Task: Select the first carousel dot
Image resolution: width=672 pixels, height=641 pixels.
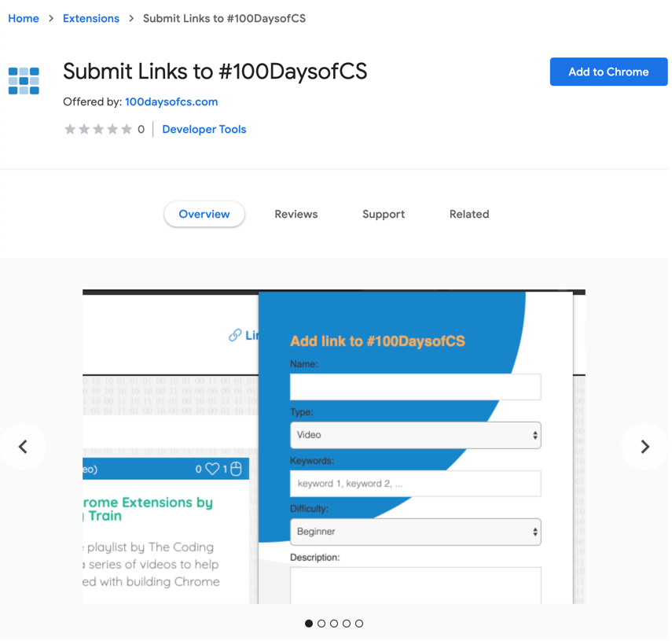Action: click(309, 624)
